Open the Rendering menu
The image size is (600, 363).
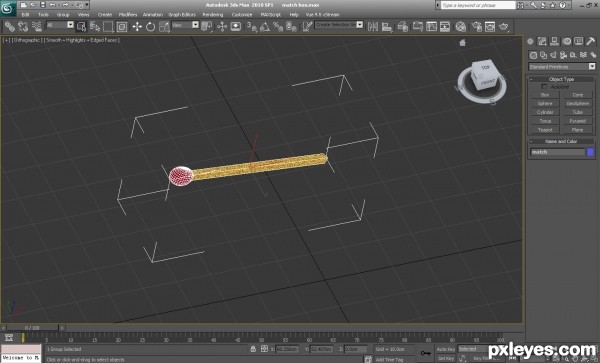[213, 15]
